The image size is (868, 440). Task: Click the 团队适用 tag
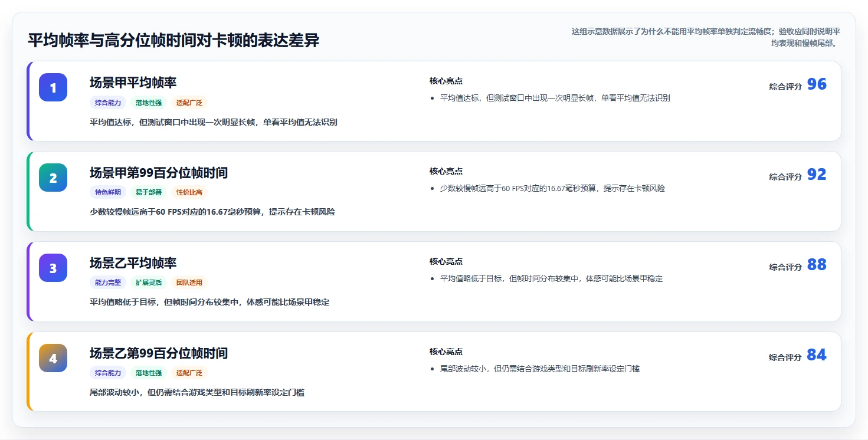189,283
